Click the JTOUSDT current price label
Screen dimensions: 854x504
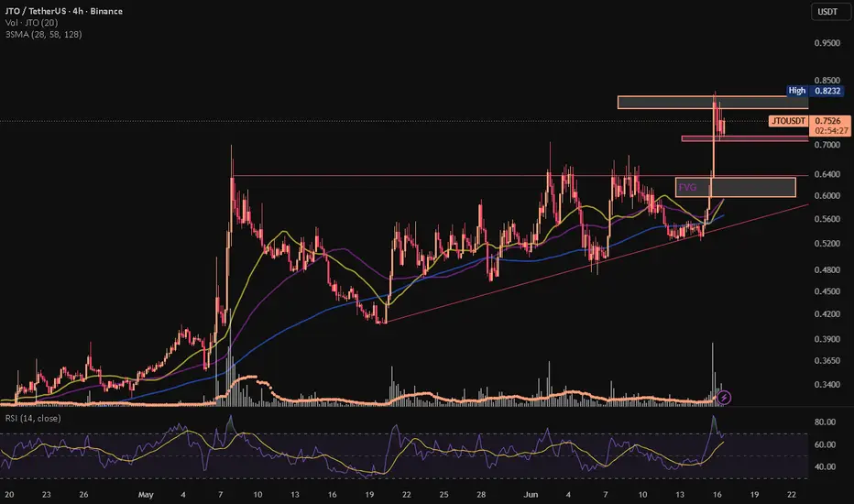[789, 121]
